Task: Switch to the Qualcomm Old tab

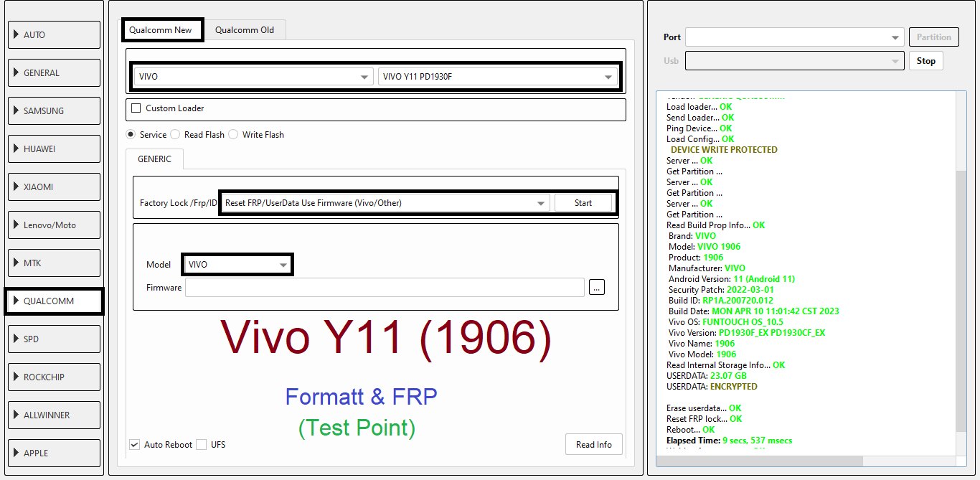Action: [245, 30]
